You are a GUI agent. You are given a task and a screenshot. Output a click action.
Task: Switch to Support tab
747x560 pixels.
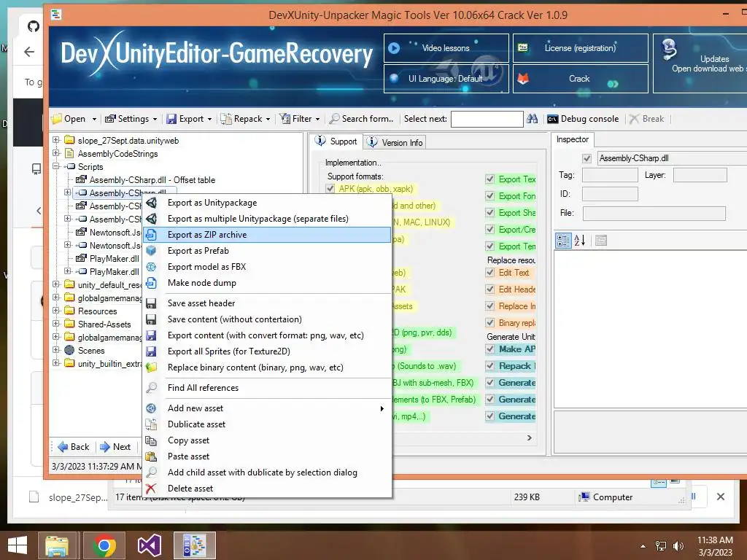336,141
